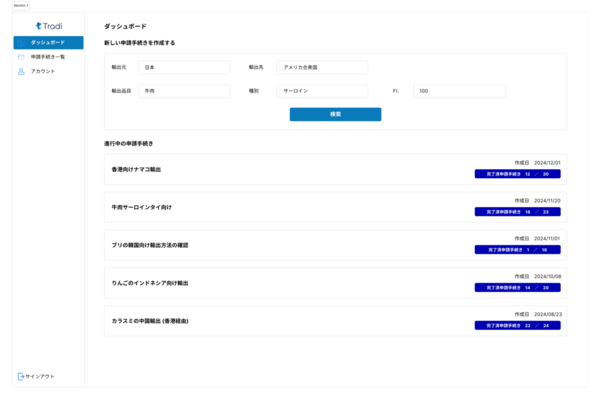Click the 輸出先 form label
The width and height of the screenshot is (600, 399).
click(x=256, y=67)
